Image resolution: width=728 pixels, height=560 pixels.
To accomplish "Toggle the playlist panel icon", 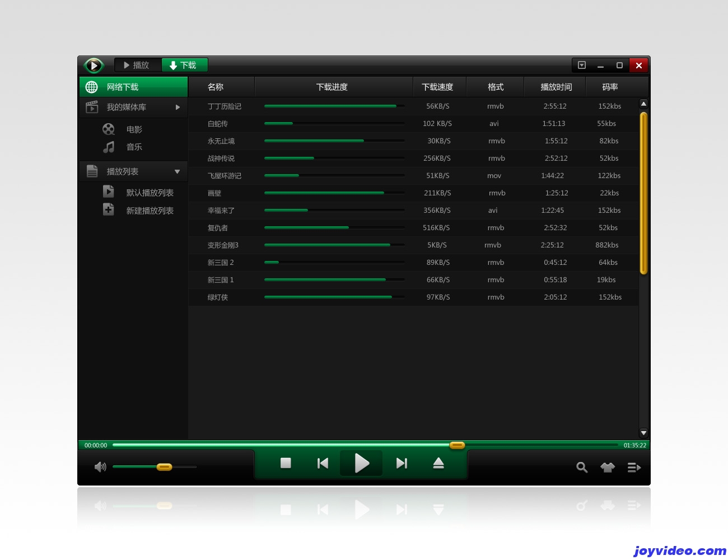I will pyautogui.click(x=634, y=467).
